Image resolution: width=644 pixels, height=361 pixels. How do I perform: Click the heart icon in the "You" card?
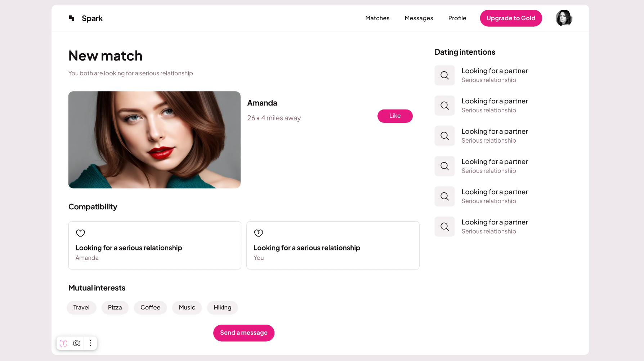tap(259, 233)
